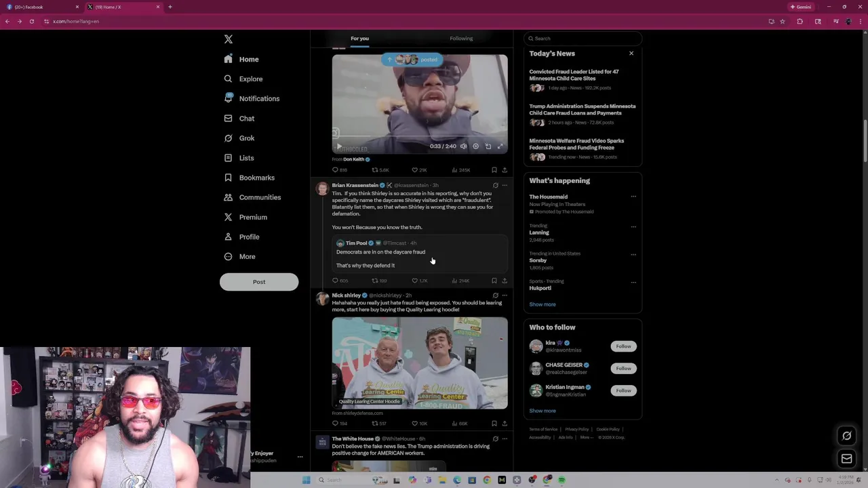Bookmark the Don Keith video post
The width and height of the screenshot is (868, 488).
coord(494,170)
